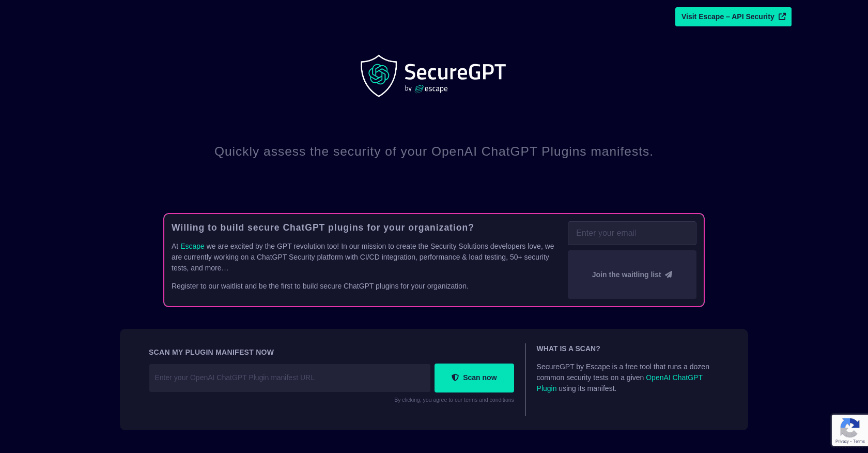This screenshot has height=453, width=868.
Task: Click the SecureGPT wordmark logo
Action: (455, 72)
